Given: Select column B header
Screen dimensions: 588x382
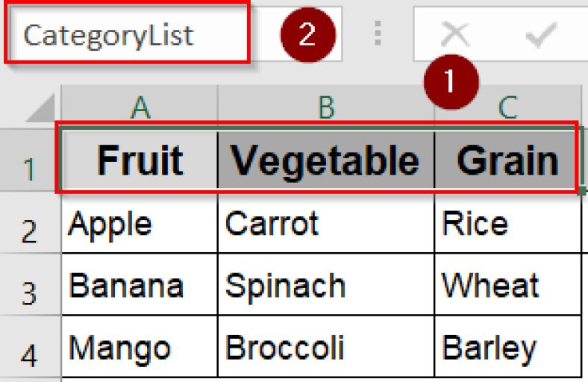Looking at the screenshot, I should coord(325,107).
